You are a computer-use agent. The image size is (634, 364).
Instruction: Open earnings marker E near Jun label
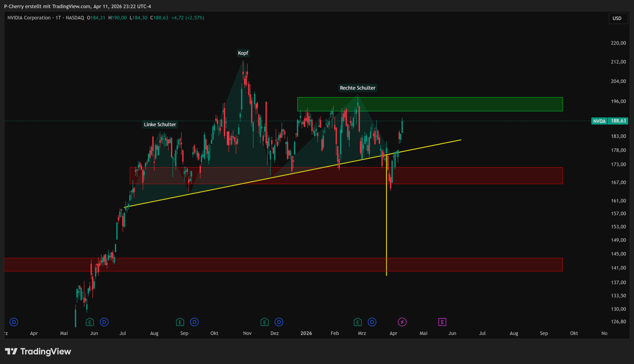pos(90,322)
